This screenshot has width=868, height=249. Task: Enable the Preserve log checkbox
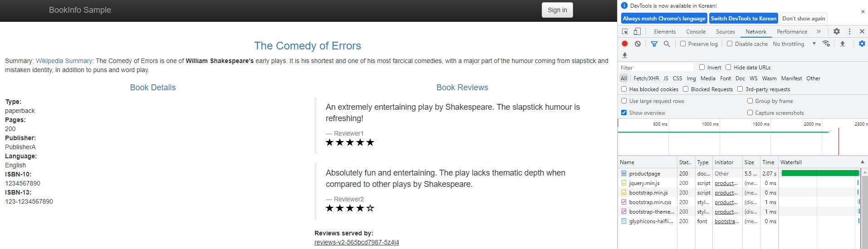[x=683, y=44]
